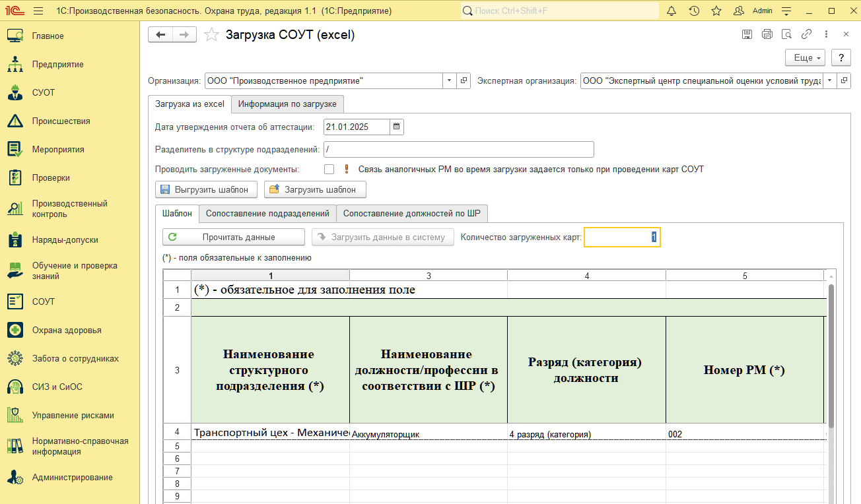
Task: Open the Мероприятия section icon
Action: (15, 149)
